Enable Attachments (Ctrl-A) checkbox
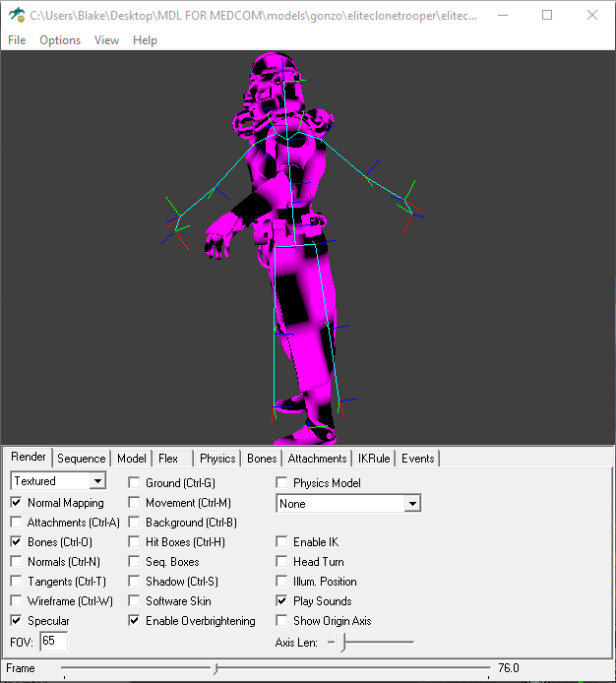The width and height of the screenshot is (616, 683). [16, 522]
